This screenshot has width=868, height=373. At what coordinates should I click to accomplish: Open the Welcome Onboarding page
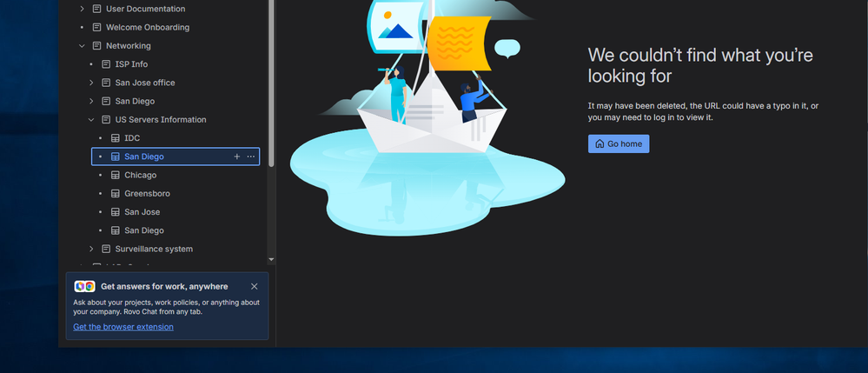click(147, 27)
